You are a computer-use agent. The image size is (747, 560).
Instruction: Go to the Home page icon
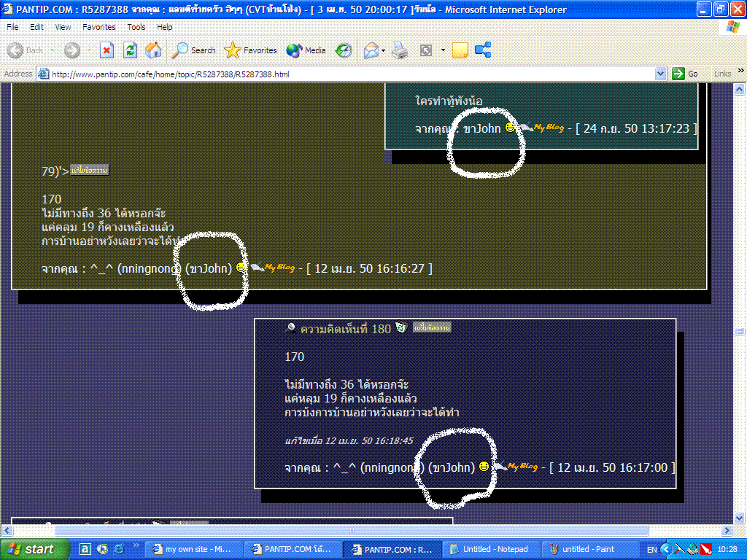coord(153,50)
